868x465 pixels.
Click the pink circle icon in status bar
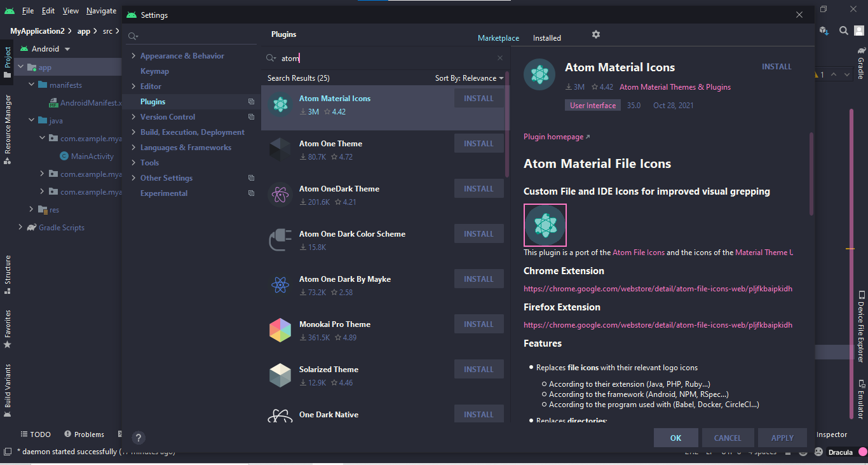coord(862,452)
